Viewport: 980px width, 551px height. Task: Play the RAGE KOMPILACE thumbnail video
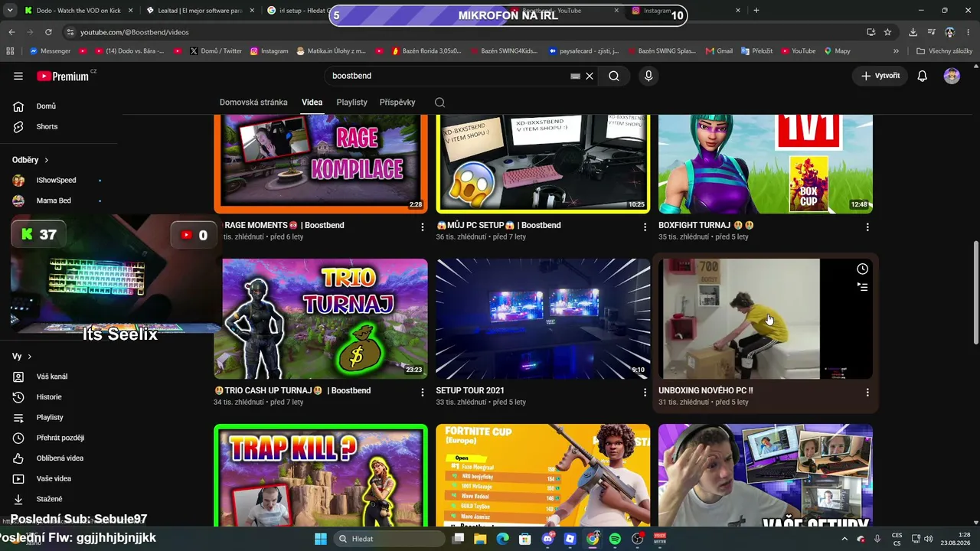321,164
